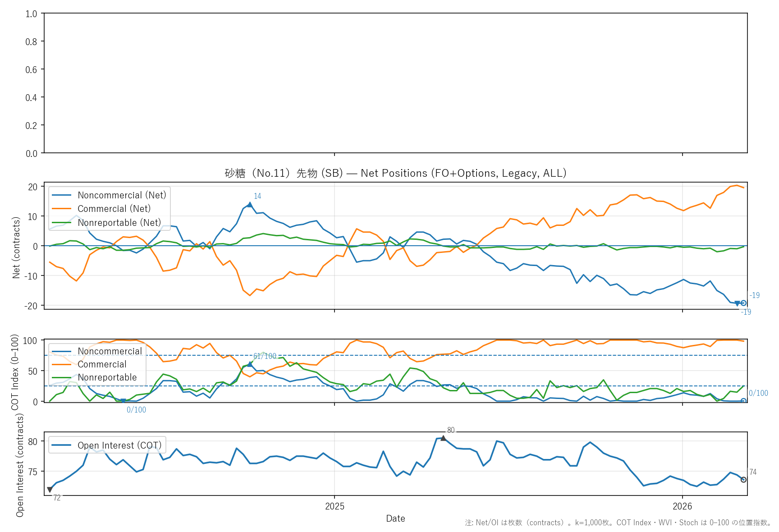Click the COT Index triangle marker labeled 61/100

tap(250, 364)
